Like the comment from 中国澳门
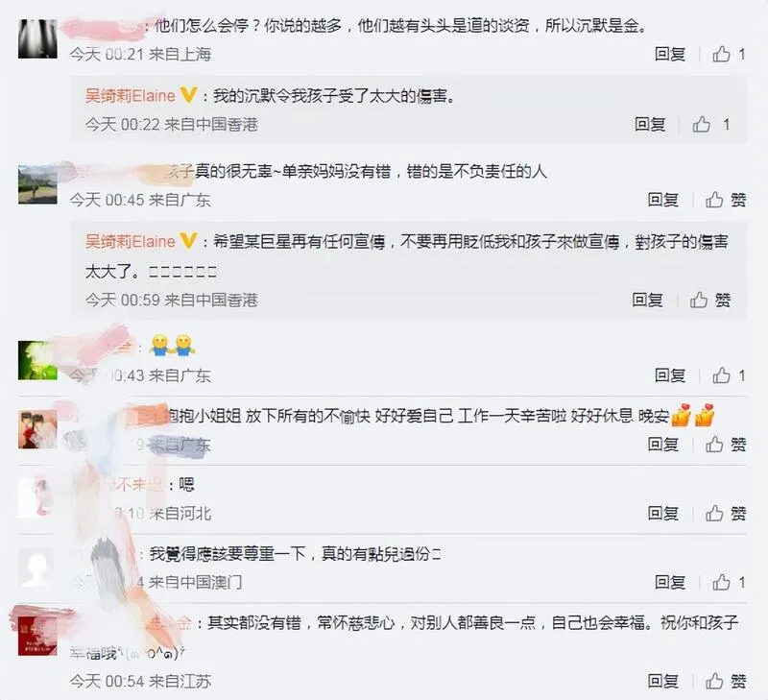The height and width of the screenshot is (700, 768). coord(729,582)
